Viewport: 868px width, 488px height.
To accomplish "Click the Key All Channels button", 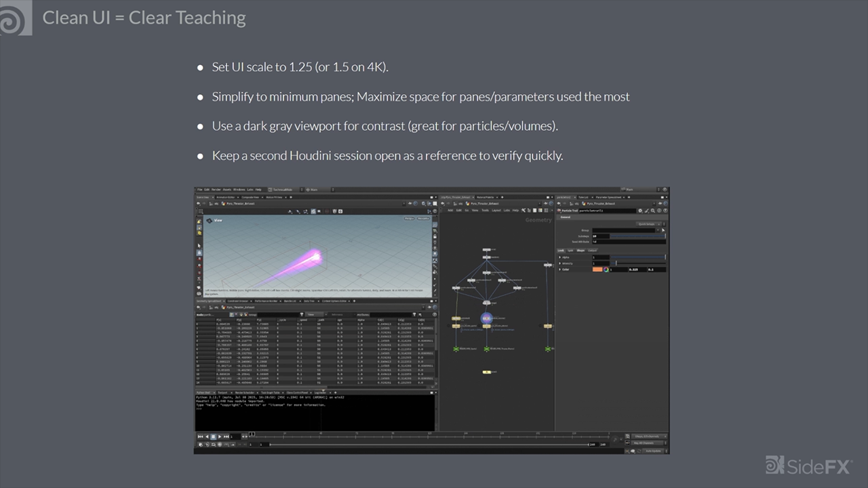I will (x=644, y=443).
